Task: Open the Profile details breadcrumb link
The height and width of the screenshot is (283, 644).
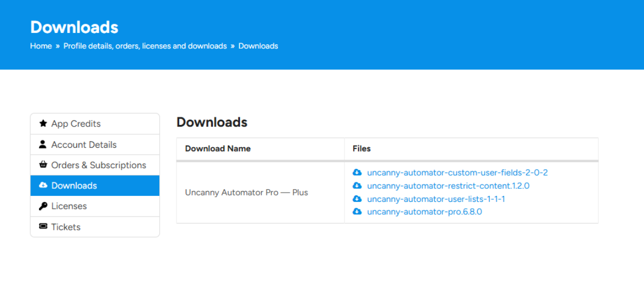Action: (145, 46)
